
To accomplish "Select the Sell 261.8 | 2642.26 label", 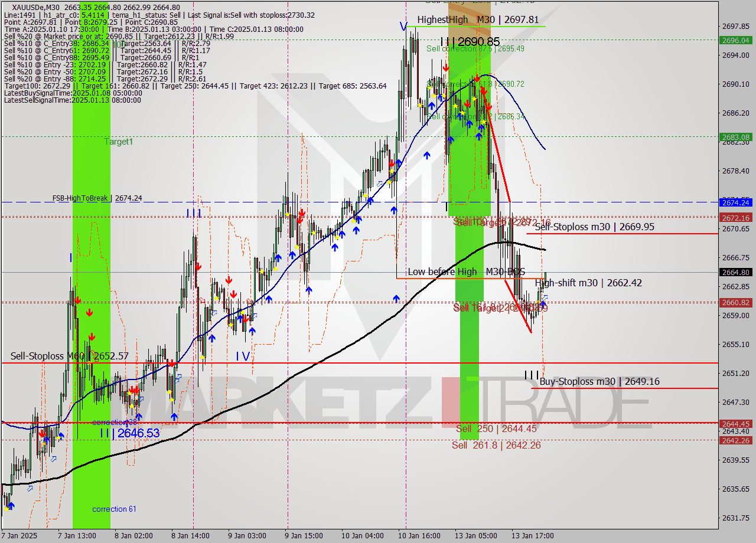I will pos(496,445).
